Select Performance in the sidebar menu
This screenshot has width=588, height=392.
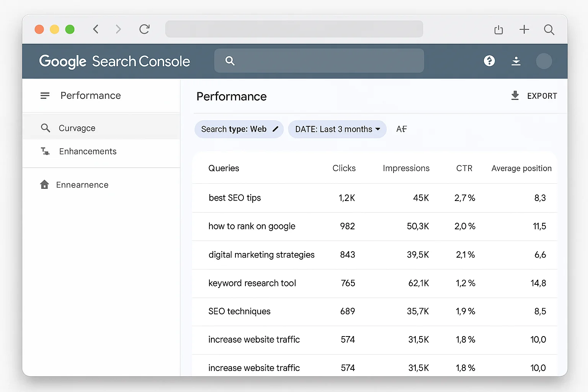[x=90, y=95]
